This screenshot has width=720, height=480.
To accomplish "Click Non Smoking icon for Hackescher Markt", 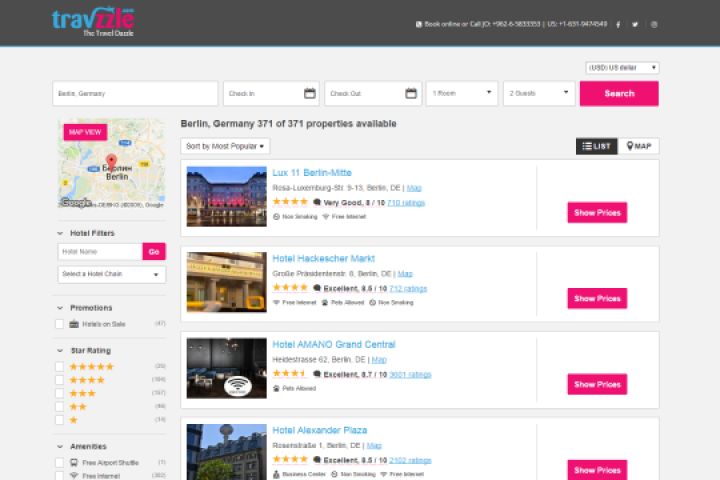I will (372, 303).
